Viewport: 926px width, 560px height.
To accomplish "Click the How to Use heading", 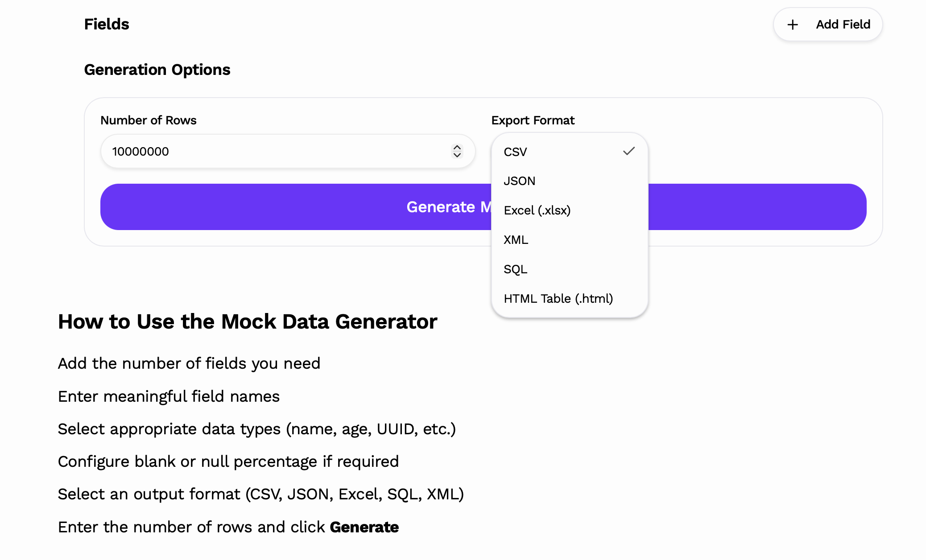I will click(x=248, y=321).
